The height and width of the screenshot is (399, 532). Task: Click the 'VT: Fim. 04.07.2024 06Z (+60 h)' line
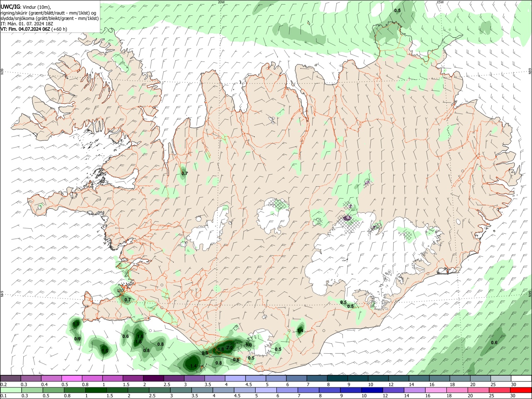(34, 29)
